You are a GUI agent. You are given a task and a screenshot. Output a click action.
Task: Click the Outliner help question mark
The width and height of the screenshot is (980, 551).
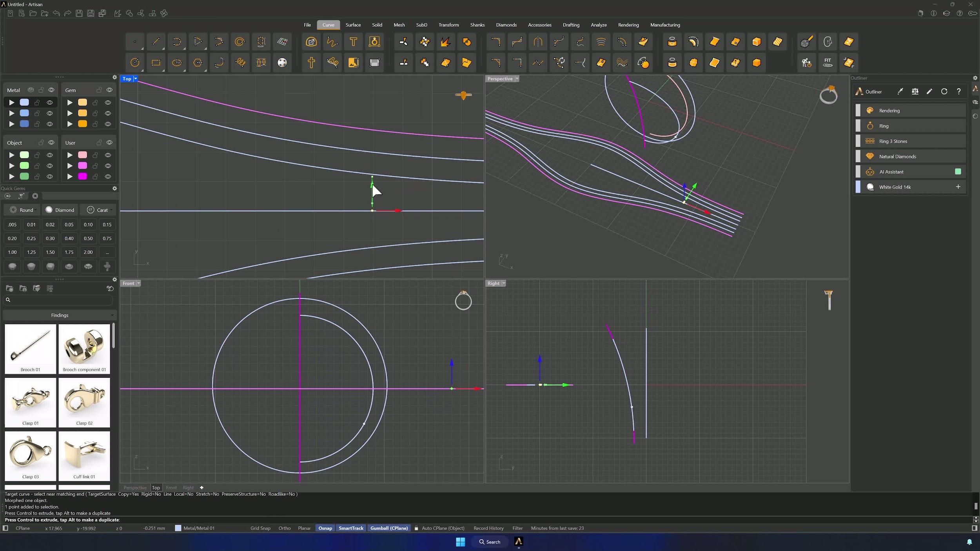pos(958,91)
